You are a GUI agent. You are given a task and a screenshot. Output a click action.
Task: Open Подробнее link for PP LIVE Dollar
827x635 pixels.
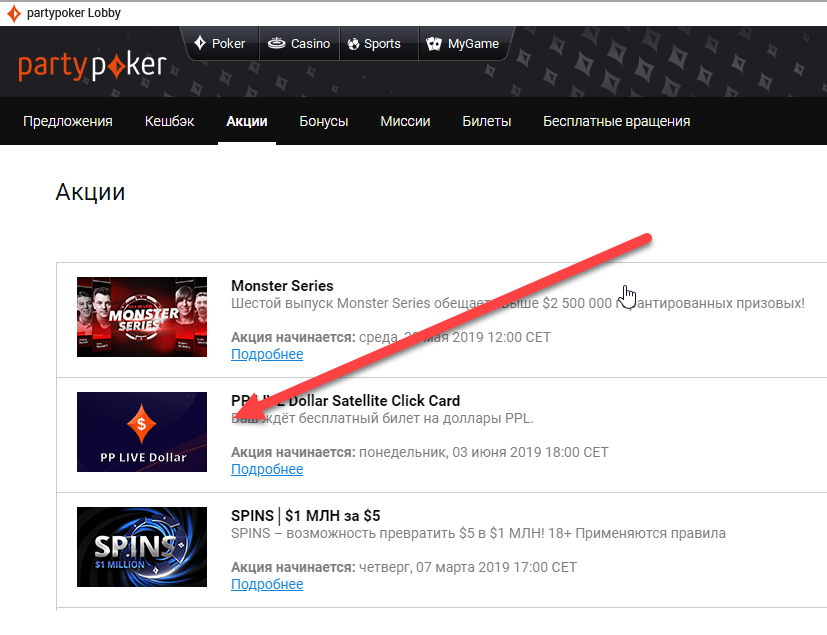(x=267, y=469)
